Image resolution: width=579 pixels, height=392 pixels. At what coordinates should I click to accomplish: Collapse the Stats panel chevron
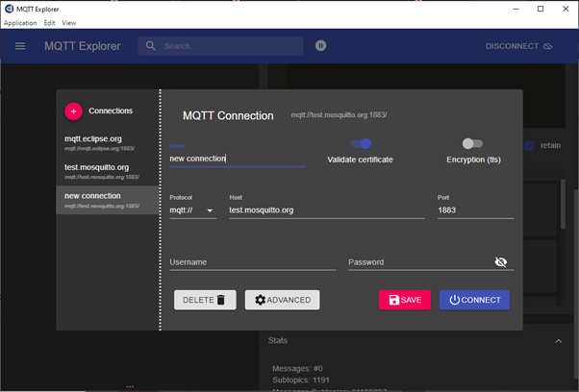pos(557,340)
